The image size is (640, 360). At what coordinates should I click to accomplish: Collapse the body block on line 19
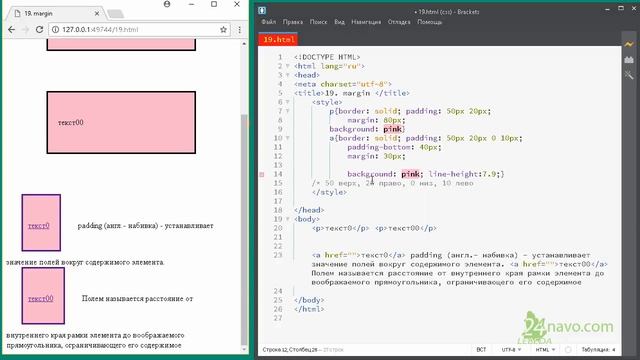(287, 219)
